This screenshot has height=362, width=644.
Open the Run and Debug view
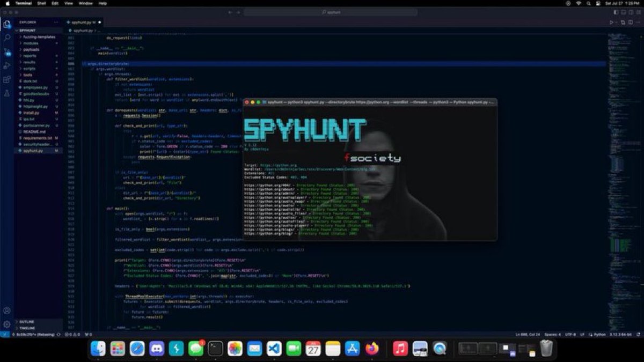[x=6, y=65]
